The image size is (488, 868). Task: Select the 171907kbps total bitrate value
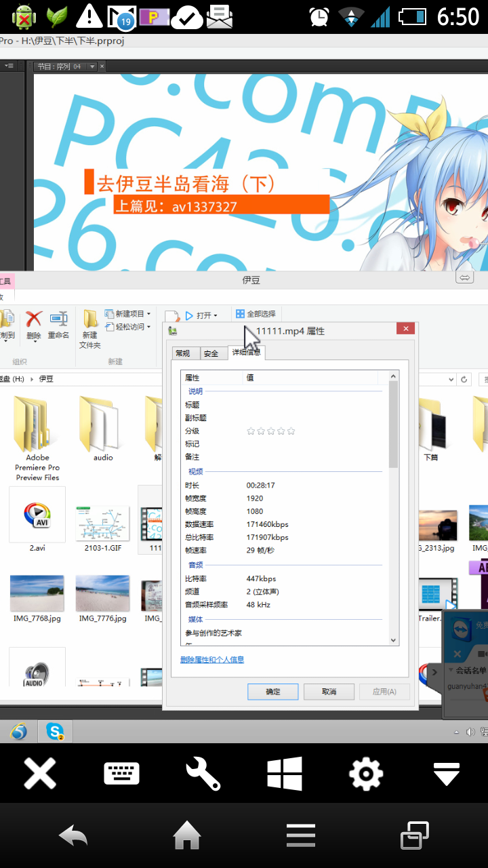(267, 537)
